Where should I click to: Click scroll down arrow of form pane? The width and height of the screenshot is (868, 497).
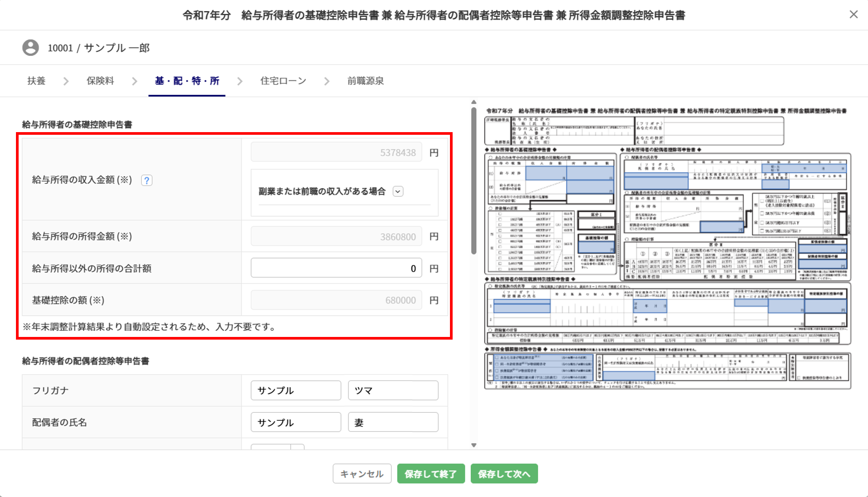(x=473, y=445)
